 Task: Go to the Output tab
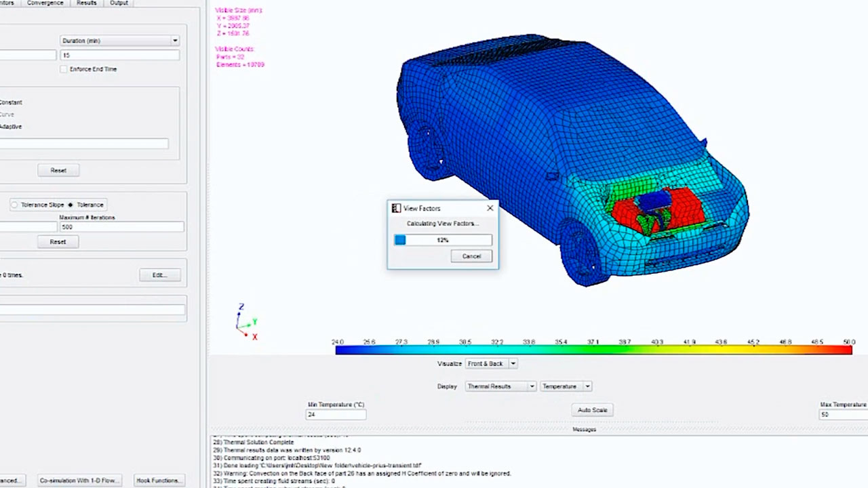point(119,3)
